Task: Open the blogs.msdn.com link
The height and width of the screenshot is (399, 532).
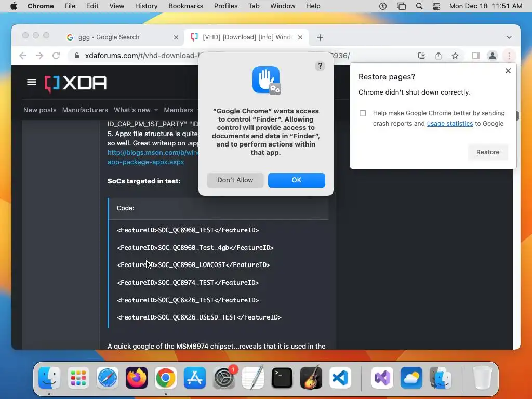Action: tap(153, 153)
